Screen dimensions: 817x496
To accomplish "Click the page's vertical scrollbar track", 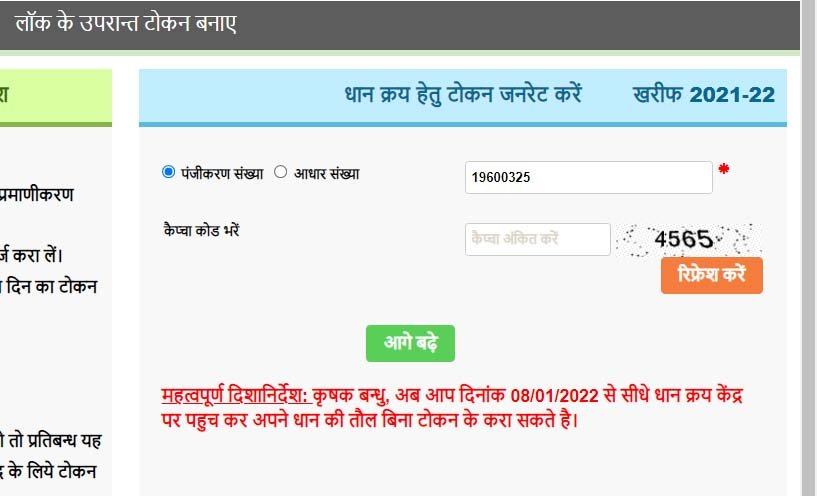I will coord(809,248).
